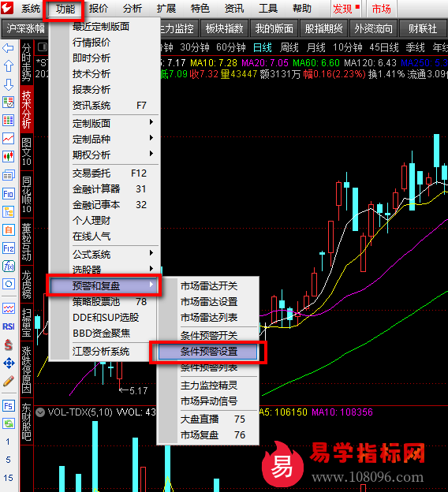Click the green refresh icon in sidebar

click(x=8, y=423)
